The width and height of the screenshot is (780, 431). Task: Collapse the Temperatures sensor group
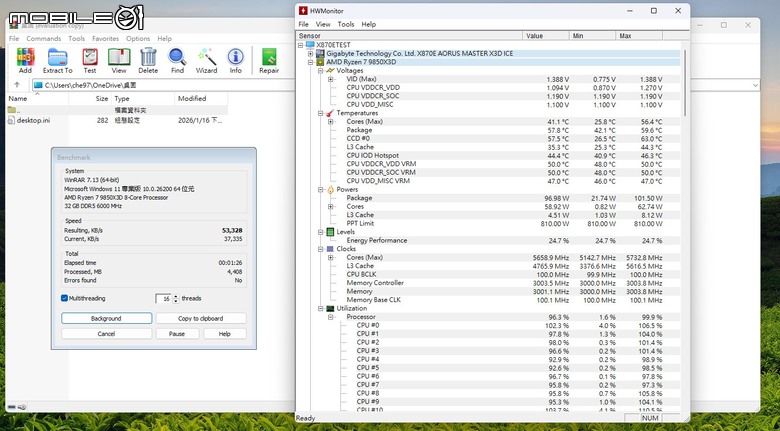320,113
